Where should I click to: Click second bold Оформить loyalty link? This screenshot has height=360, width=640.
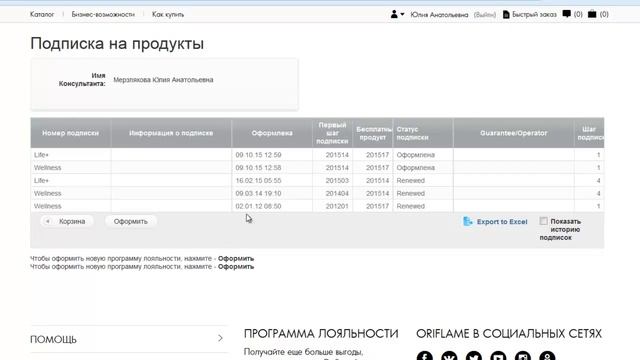(x=236, y=267)
